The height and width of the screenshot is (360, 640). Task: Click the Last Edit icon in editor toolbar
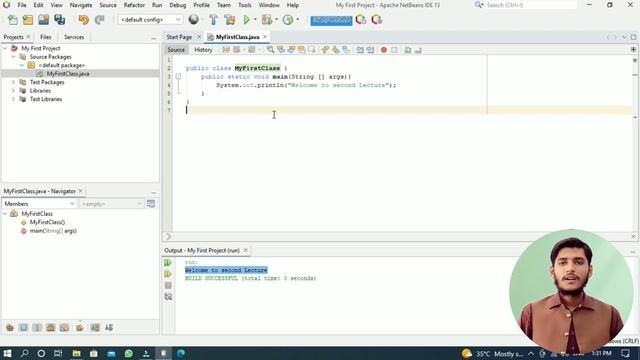[x=226, y=50]
